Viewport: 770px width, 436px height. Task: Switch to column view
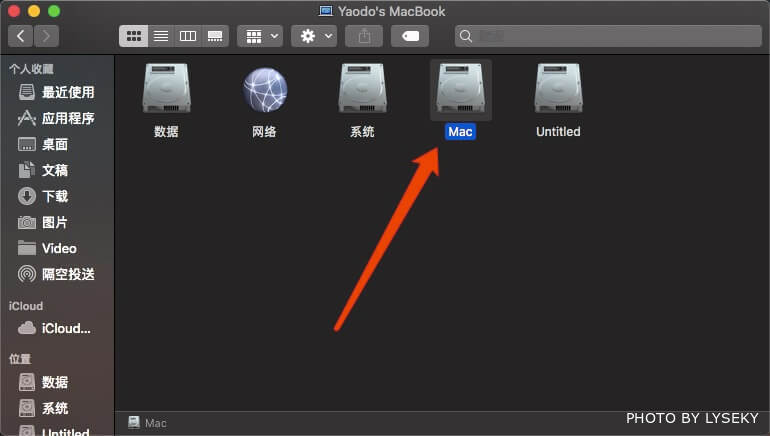(x=188, y=36)
